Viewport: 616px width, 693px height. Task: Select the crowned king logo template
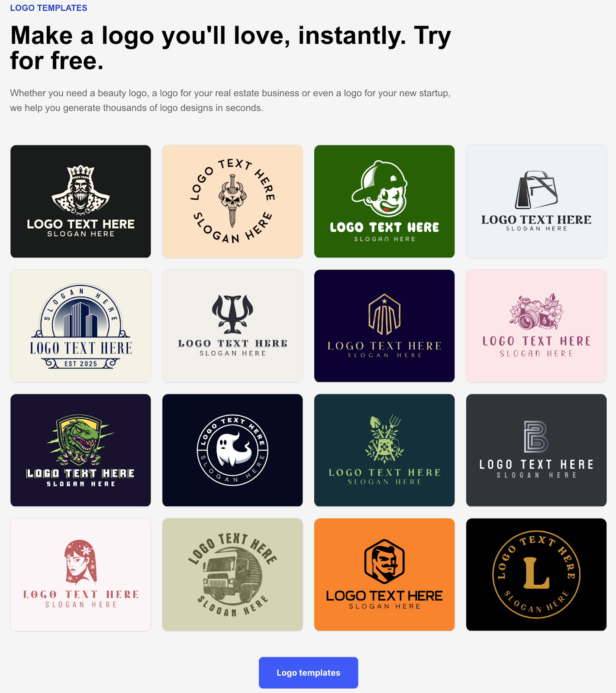81,201
